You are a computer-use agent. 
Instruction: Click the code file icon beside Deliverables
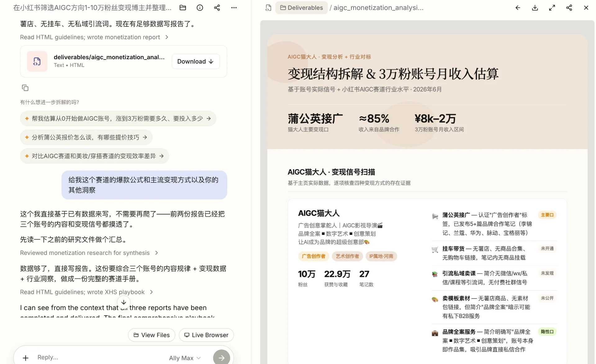click(269, 8)
